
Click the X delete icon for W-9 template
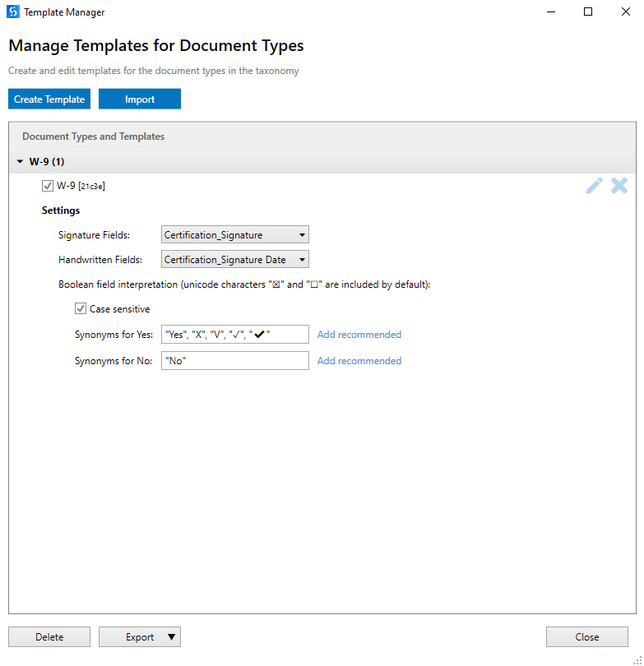(x=619, y=186)
